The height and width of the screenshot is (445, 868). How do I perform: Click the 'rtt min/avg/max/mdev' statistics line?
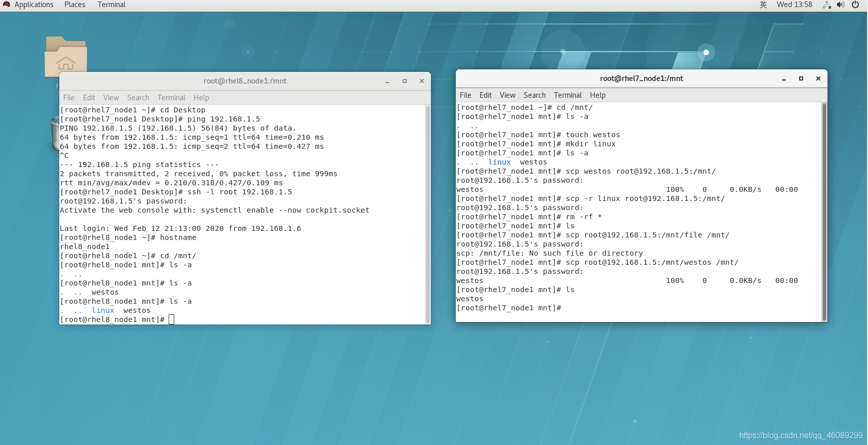tap(171, 183)
